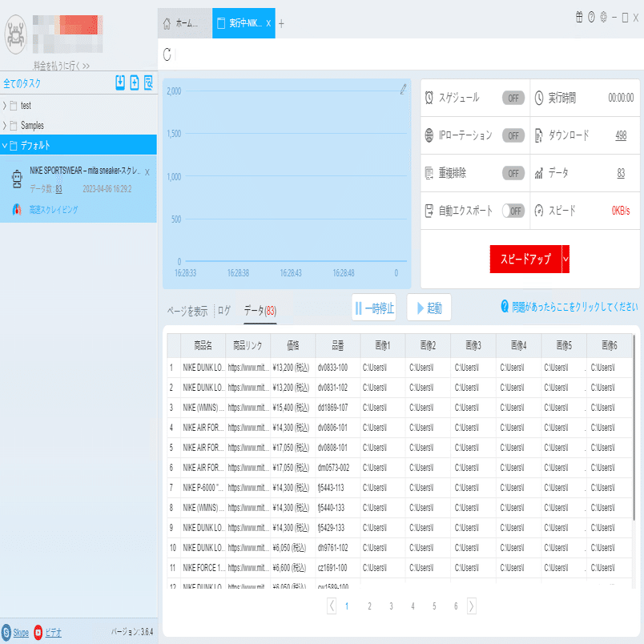Image resolution: width=644 pixels, height=644 pixels.
Task: Click the start button
Action: [429, 308]
